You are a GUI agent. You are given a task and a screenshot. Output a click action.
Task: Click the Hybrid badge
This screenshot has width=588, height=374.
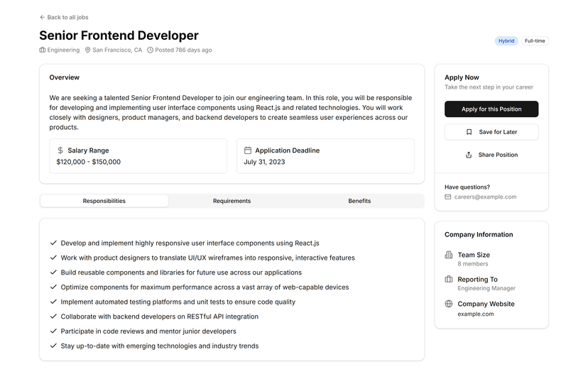coord(506,41)
